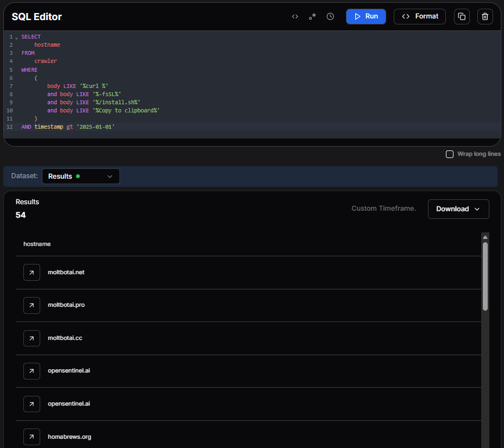Open the moltbotai.cc external link arrow
504x448 pixels.
(x=31, y=338)
